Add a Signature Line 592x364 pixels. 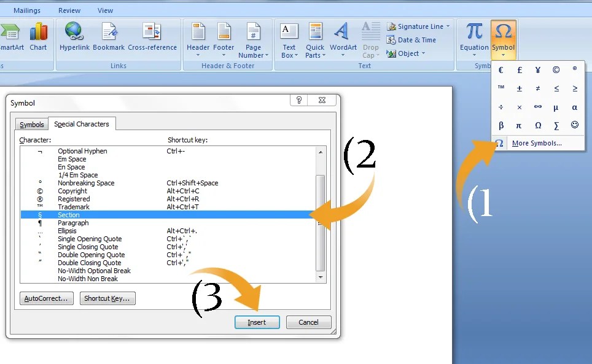pos(416,26)
